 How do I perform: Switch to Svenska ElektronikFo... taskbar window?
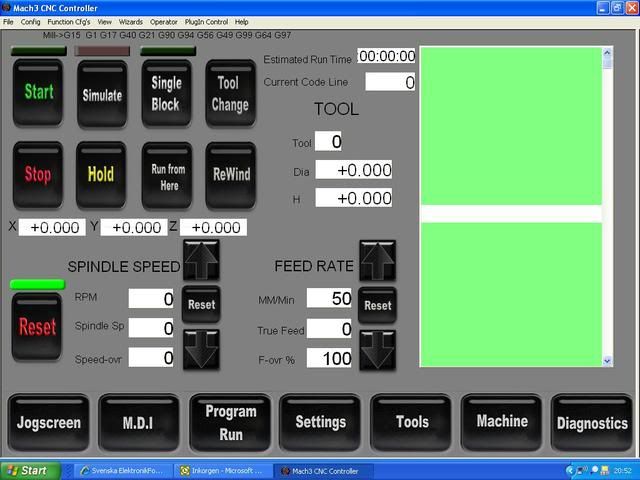pos(123,471)
